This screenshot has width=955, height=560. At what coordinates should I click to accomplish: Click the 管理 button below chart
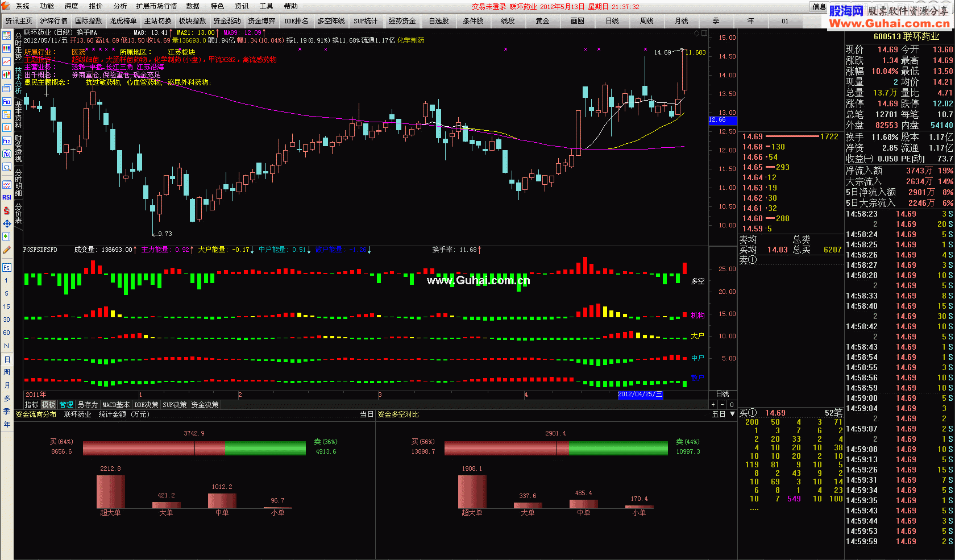pyautogui.click(x=67, y=405)
